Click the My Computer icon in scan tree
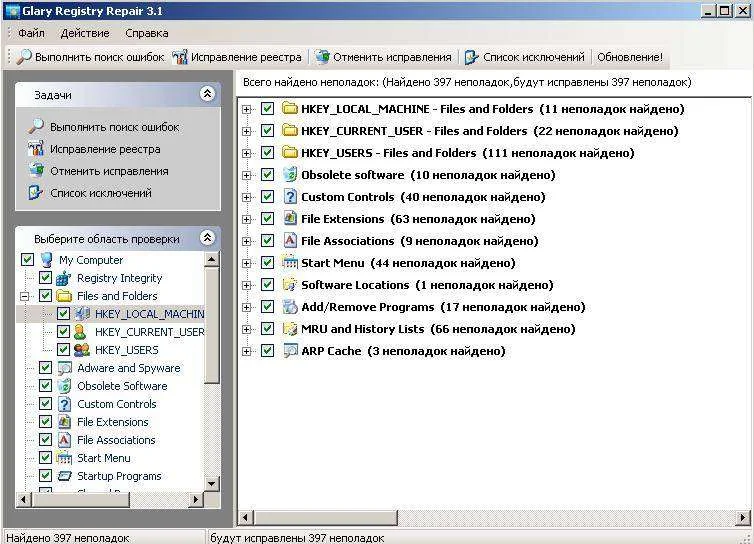Screen dimensions: 754x544 click(47, 260)
